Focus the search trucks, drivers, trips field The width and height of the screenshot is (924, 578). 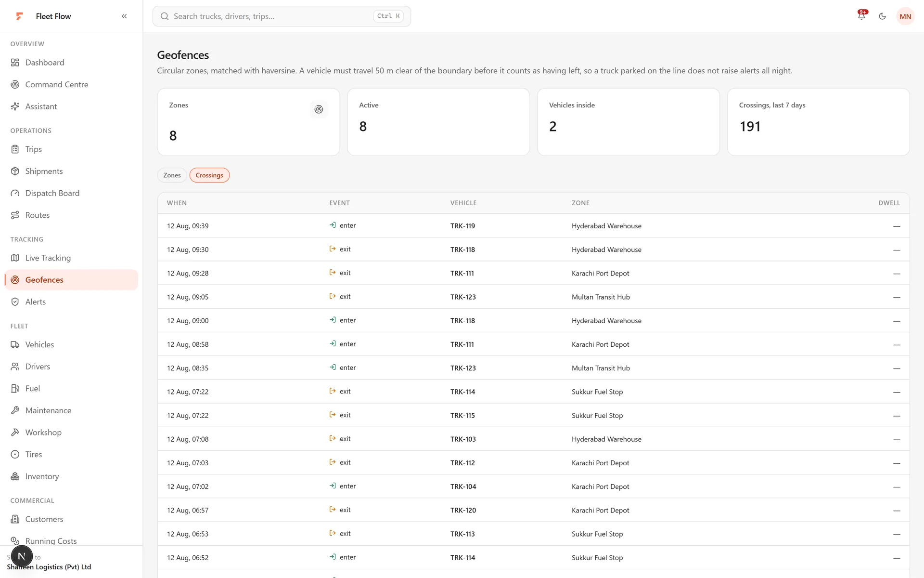click(x=282, y=16)
